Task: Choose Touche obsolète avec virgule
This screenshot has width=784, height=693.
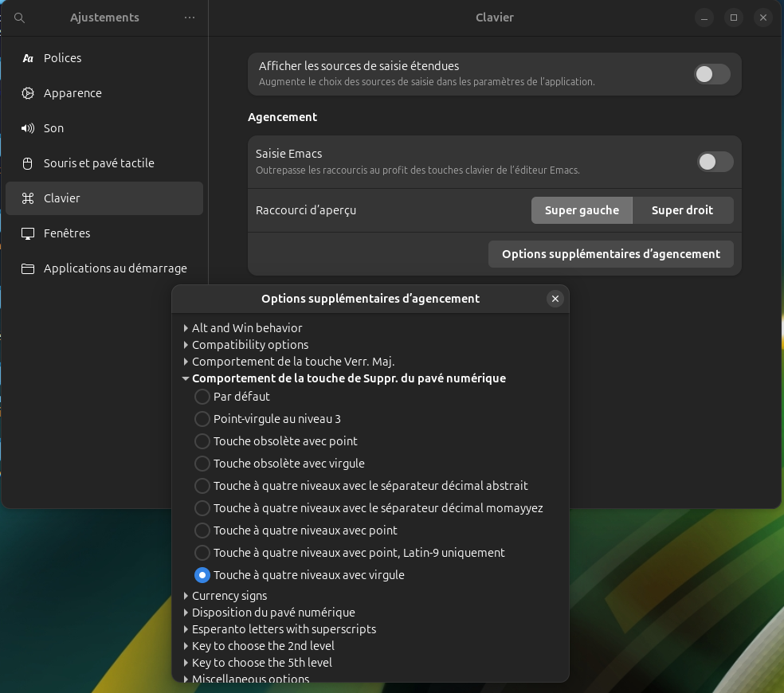Action: (202, 464)
